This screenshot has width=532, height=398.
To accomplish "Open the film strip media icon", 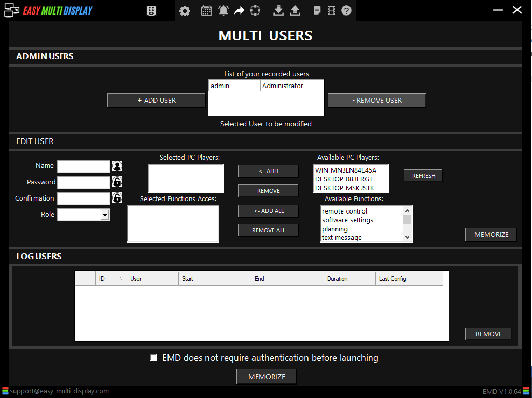I will [332, 10].
